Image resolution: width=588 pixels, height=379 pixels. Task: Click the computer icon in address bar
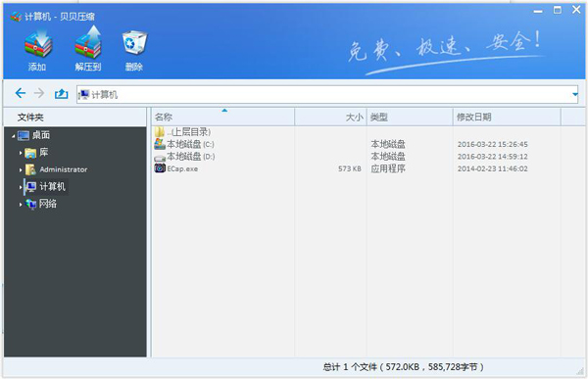point(84,94)
